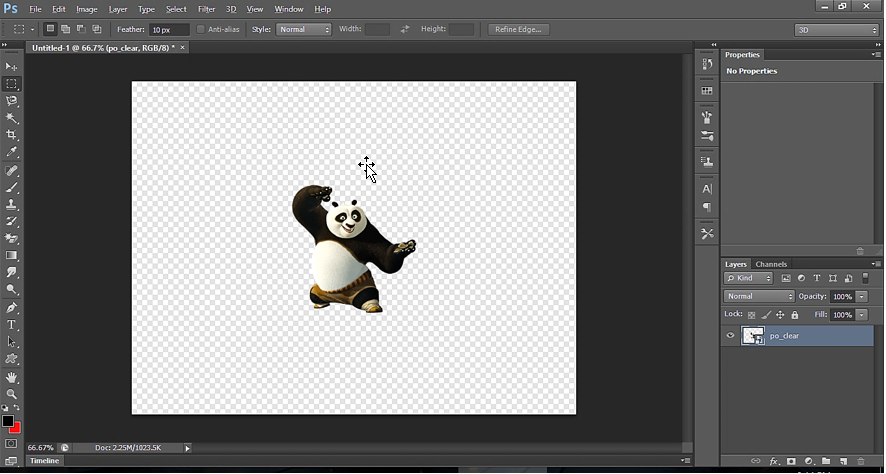This screenshot has height=474, width=886.
Task: Select the Smudge tool
Action: click(x=11, y=272)
